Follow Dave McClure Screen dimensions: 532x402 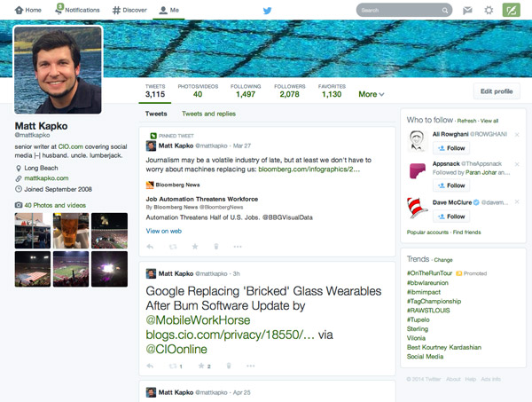click(451, 217)
